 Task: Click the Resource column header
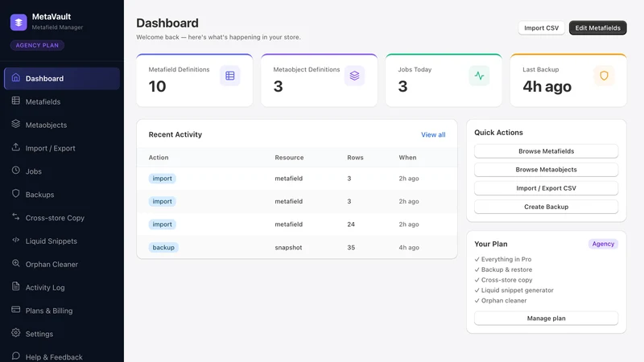pyautogui.click(x=289, y=158)
